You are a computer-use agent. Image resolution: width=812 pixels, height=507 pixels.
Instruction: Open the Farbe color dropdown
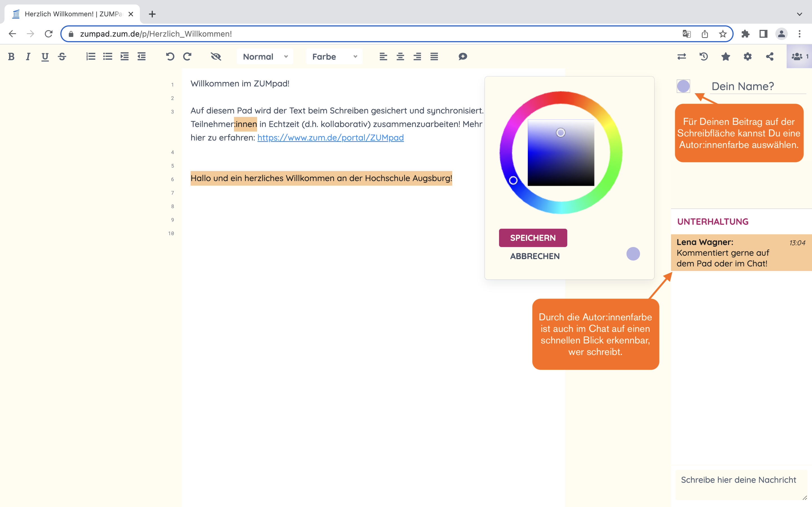[x=334, y=57]
